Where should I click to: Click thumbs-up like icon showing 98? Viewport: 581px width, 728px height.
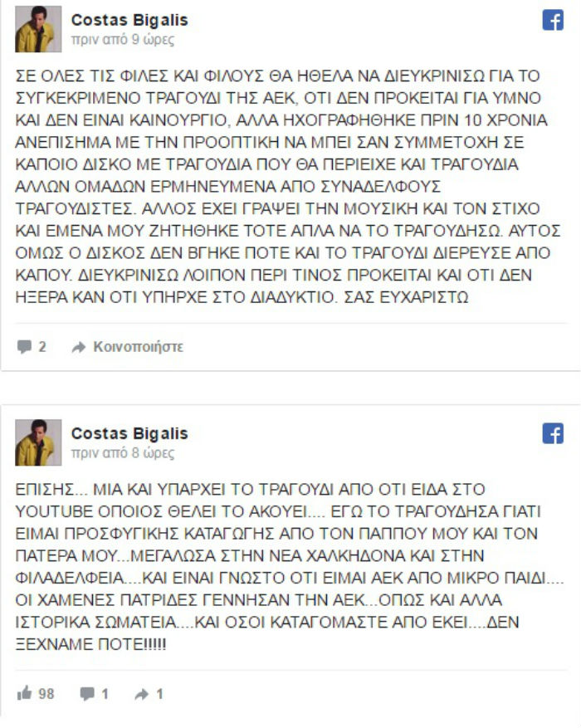tap(24, 693)
